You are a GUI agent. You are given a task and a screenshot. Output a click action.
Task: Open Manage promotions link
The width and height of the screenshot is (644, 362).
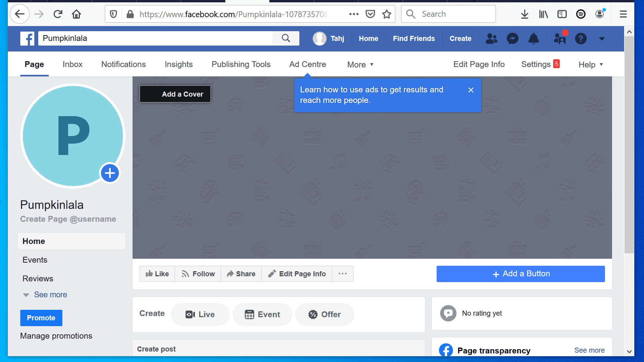(56, 336)
